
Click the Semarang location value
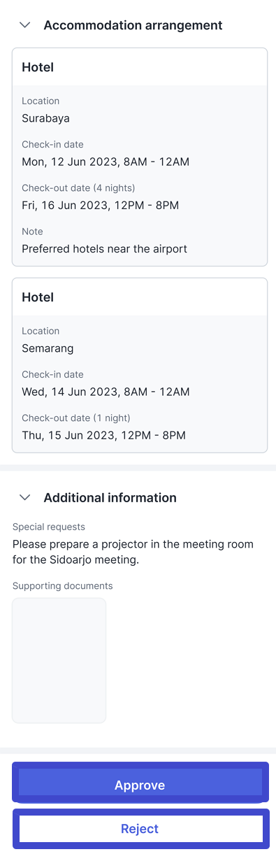pos(48,348)
